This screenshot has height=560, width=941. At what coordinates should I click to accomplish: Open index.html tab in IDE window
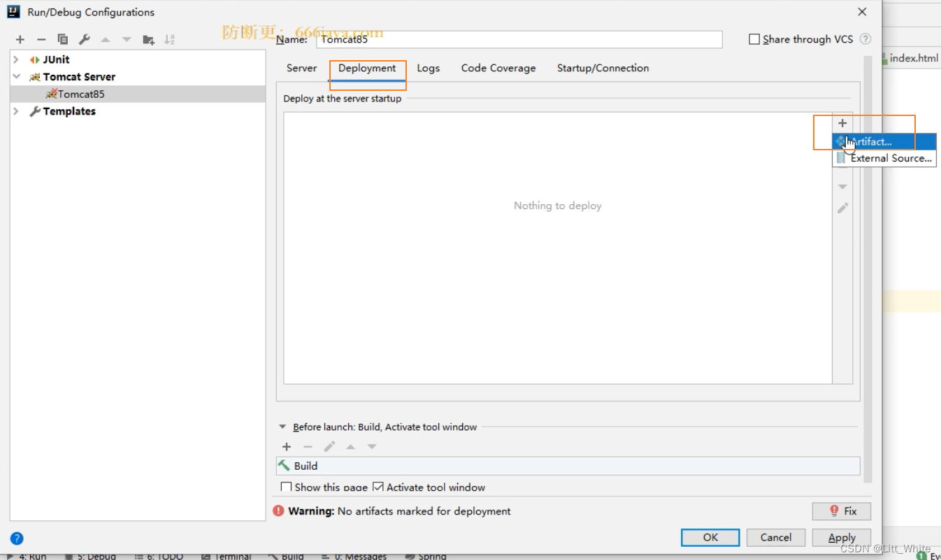click(x=912, y=58)
